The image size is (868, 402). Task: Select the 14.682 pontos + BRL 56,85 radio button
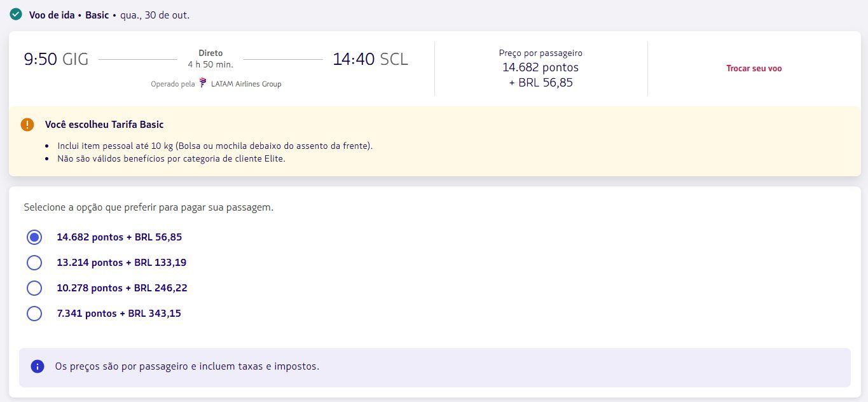[34, 237]
